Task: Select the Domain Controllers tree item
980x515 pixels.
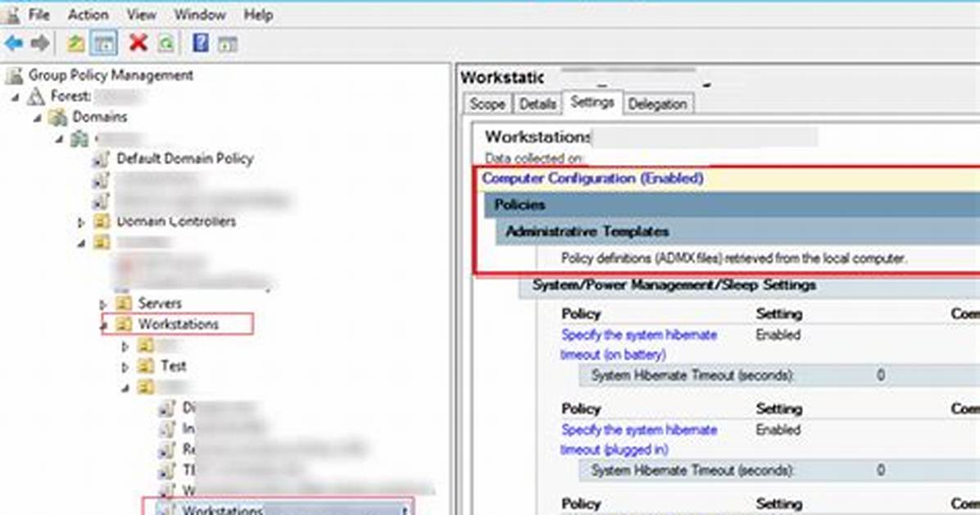Action: coord(176,221)
